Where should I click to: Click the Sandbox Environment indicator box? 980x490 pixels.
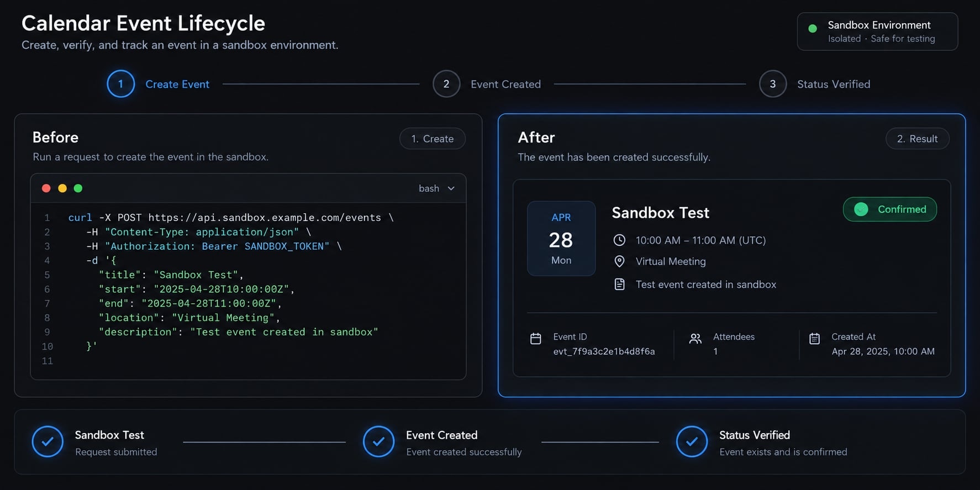click(x=877, y=31)
